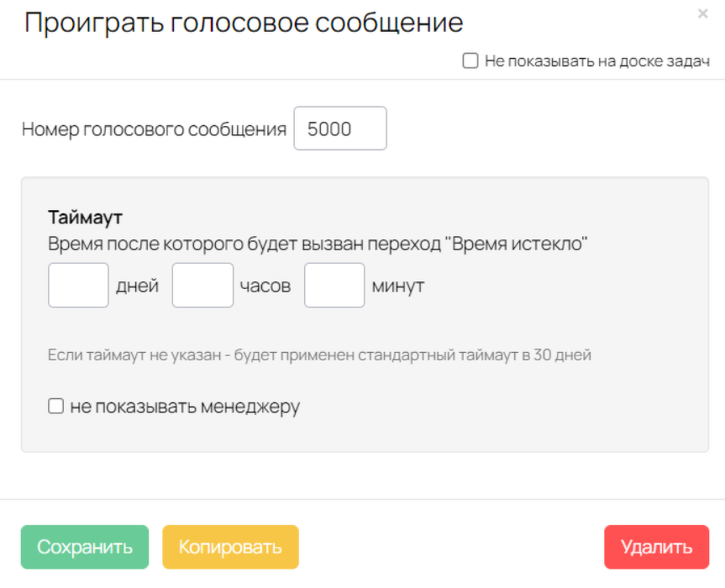The height and width of the screenshot is (588, 725).
Task: Click the 'дней' unit label
Action: [x=137, y=286]
